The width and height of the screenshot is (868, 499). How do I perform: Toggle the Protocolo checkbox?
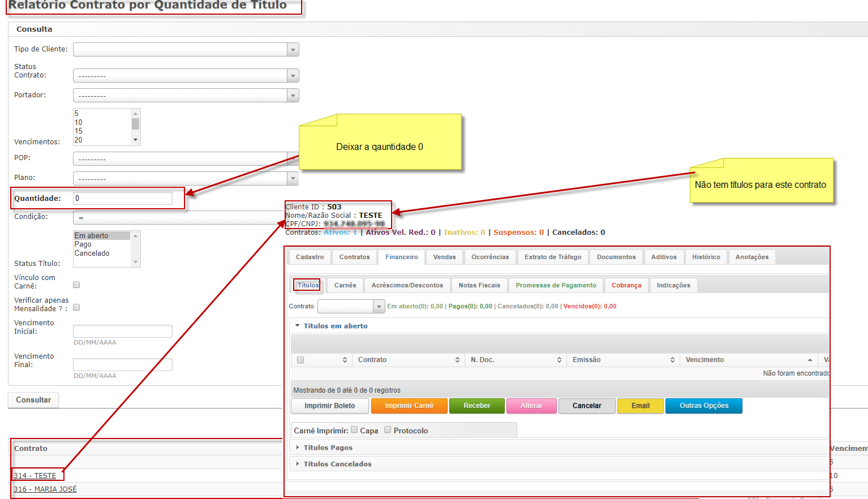tap(388, 430)
